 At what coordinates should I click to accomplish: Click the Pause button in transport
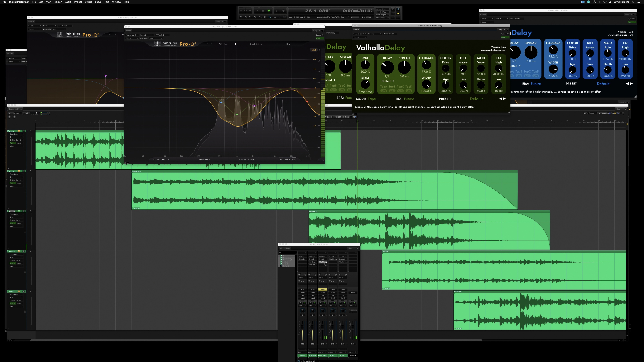click(x=277, y=11)
